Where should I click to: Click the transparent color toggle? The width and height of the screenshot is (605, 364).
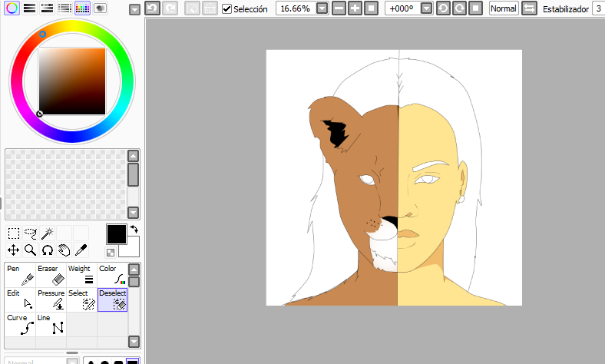coord(111,253)
